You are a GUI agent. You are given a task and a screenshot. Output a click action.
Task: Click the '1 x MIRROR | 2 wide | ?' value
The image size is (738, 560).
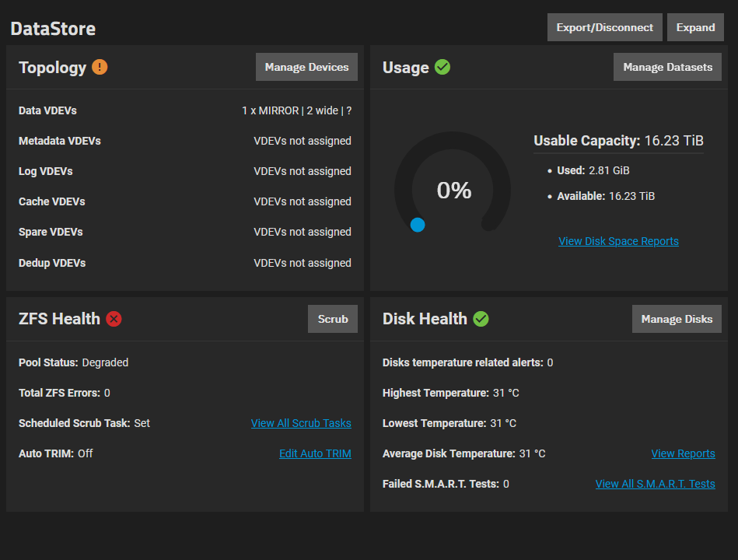[x=296, y=110]
